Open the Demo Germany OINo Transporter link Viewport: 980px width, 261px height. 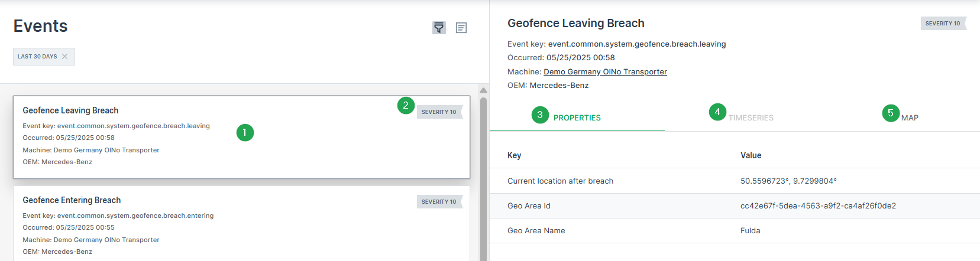605,72
